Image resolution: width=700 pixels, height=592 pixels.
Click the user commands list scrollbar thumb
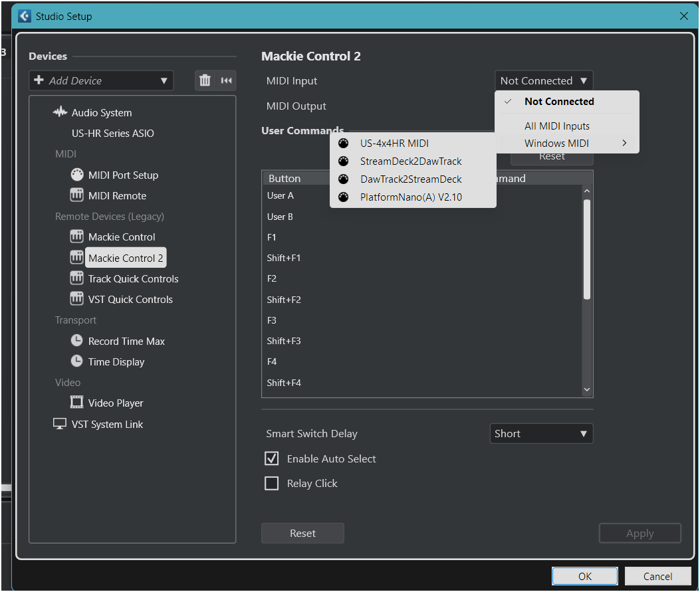coord(586,249)
